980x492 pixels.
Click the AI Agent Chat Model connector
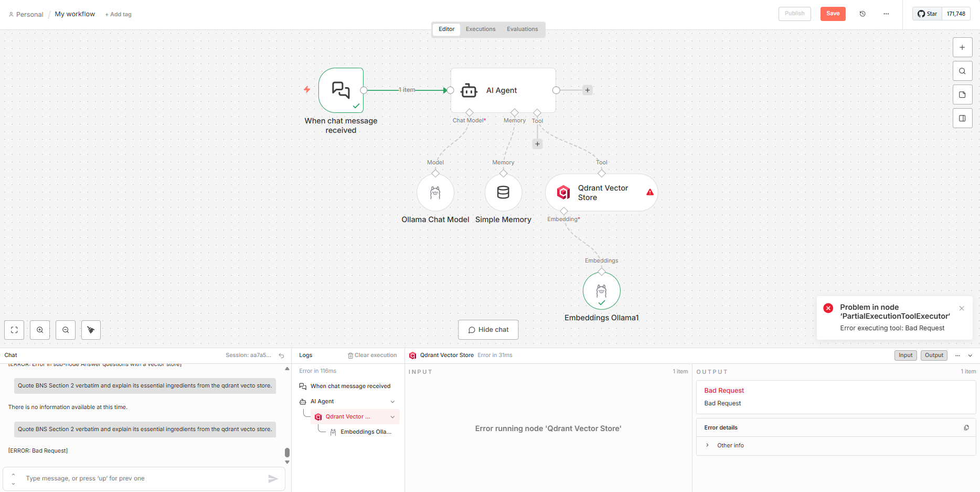click(x=470, y=112)
